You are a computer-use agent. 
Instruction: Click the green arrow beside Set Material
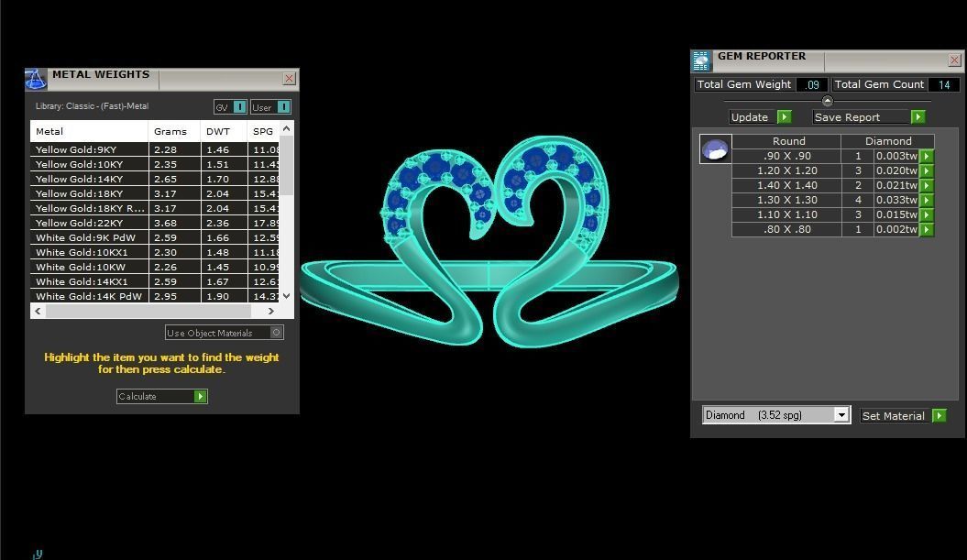(x=939, y=416)
